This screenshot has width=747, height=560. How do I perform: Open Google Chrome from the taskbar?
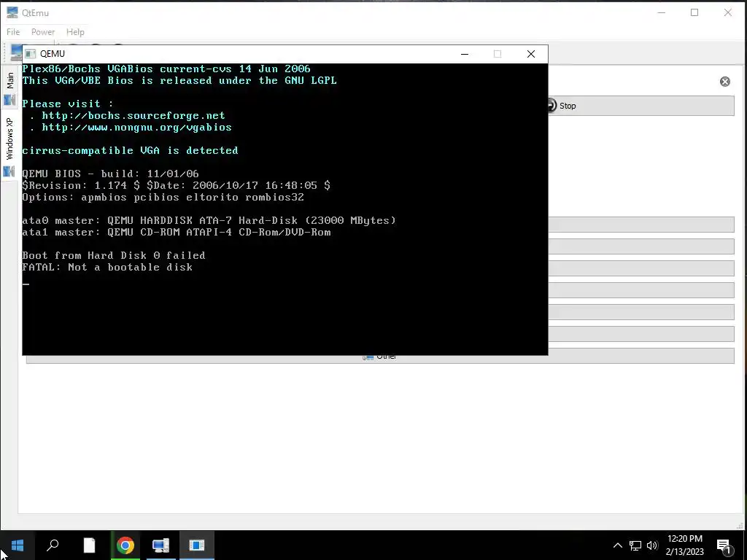(x=125, y=545)
